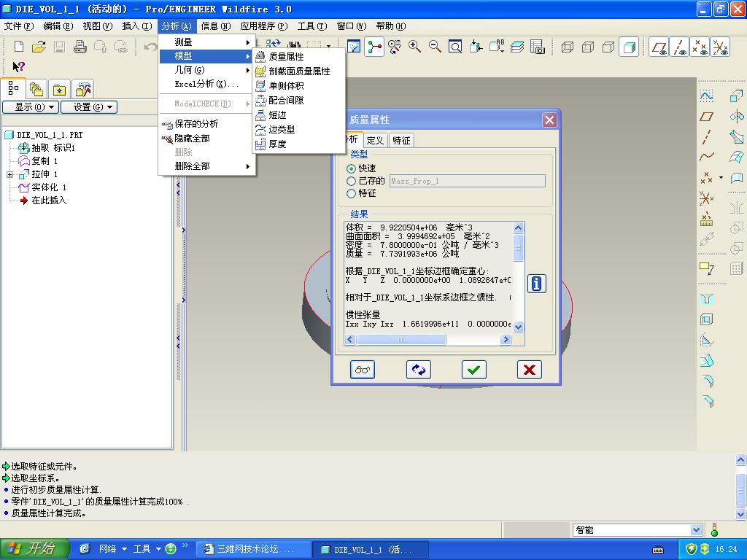The width and height of the screenshot is (747, 560).
Task: Click the glasses Preview button
Action: [x=362, y=370]
